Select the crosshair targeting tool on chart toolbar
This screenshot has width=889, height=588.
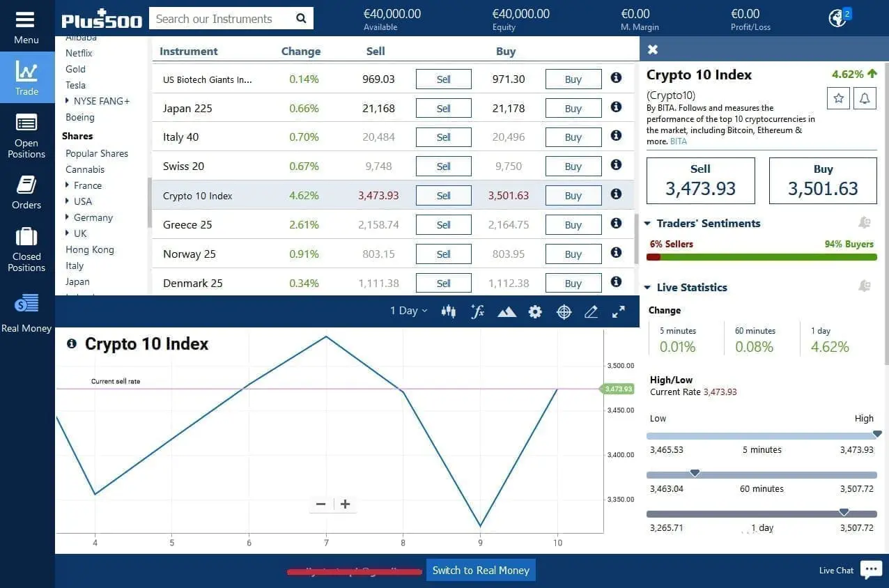pos(564,311)
